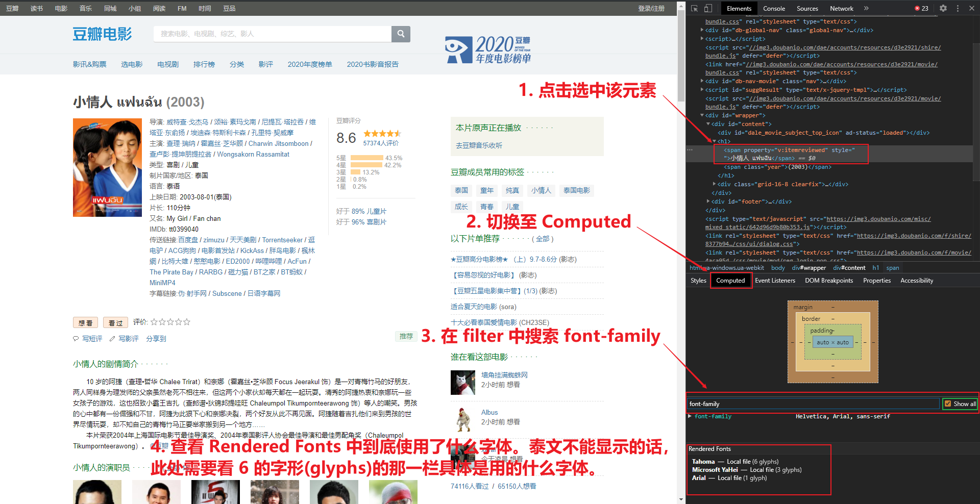This screenshot has width=980, height=504.
Task: Switch to the Console tab
Action: (774, 8)
